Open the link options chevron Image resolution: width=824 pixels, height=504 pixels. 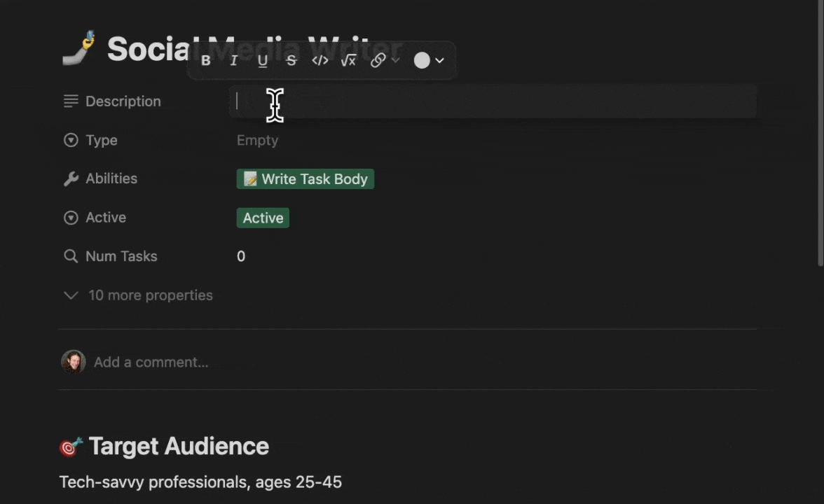coord(396,60)
